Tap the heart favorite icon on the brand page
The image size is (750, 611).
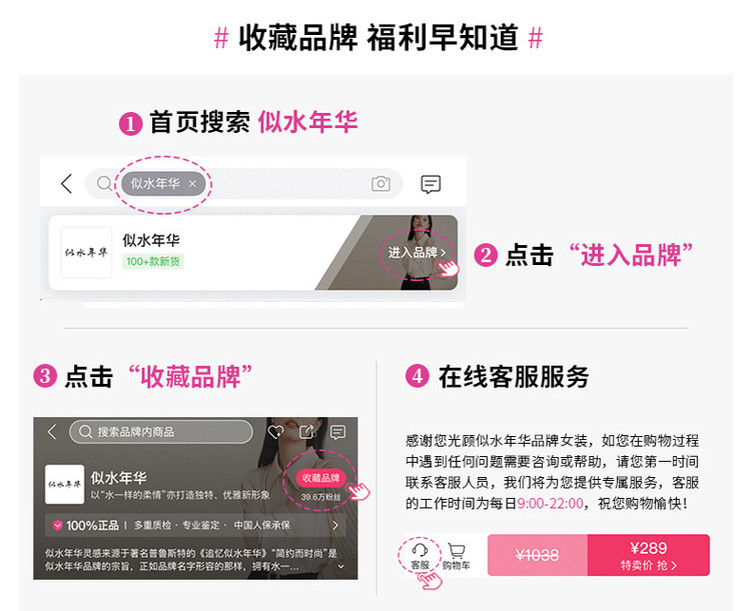(276, 432)
